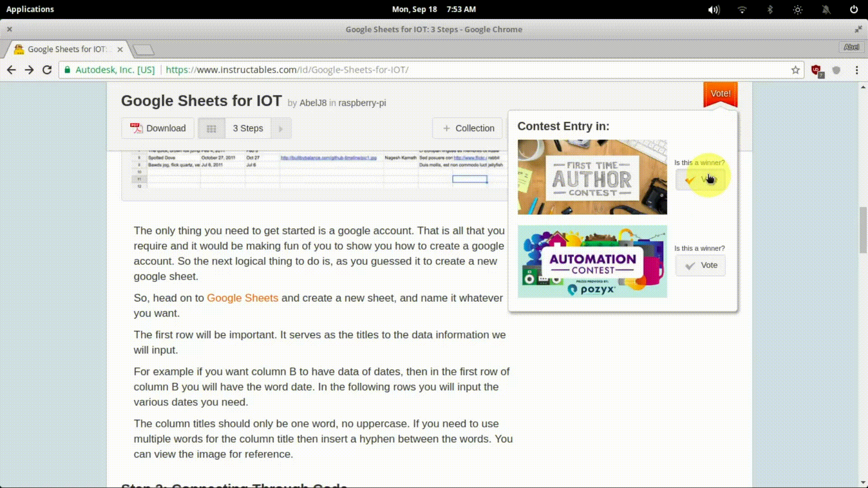Open the AbelJ8 author link

(313, 103)
